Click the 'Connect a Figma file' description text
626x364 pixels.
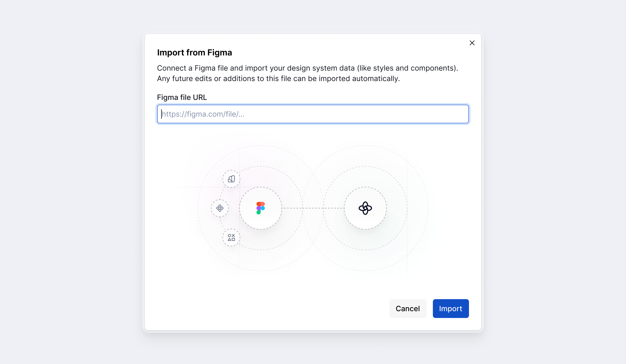pos(308,73)
